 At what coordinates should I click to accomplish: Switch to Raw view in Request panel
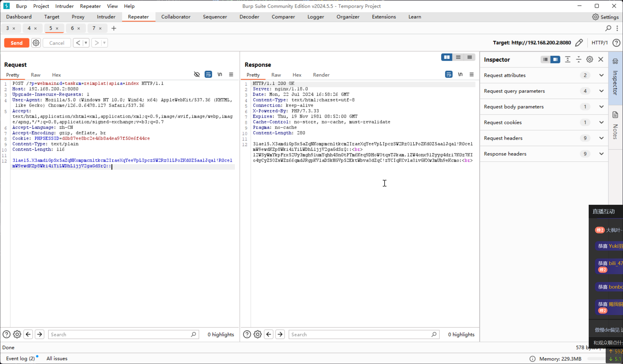(x=35, y=75)
